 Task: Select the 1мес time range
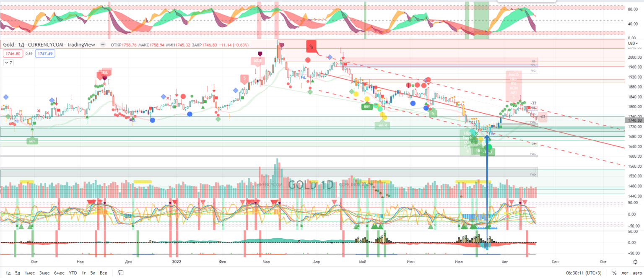(x=29, y=273)
